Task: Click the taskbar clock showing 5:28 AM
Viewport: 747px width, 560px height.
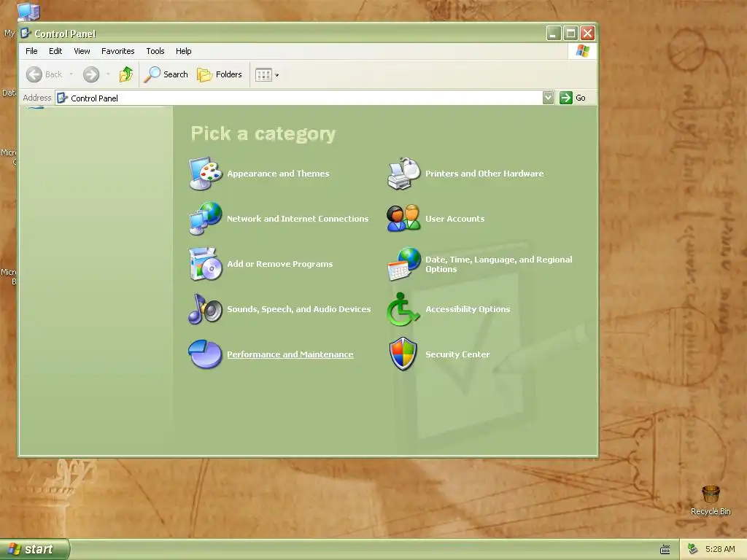Action: pos(720,549)
